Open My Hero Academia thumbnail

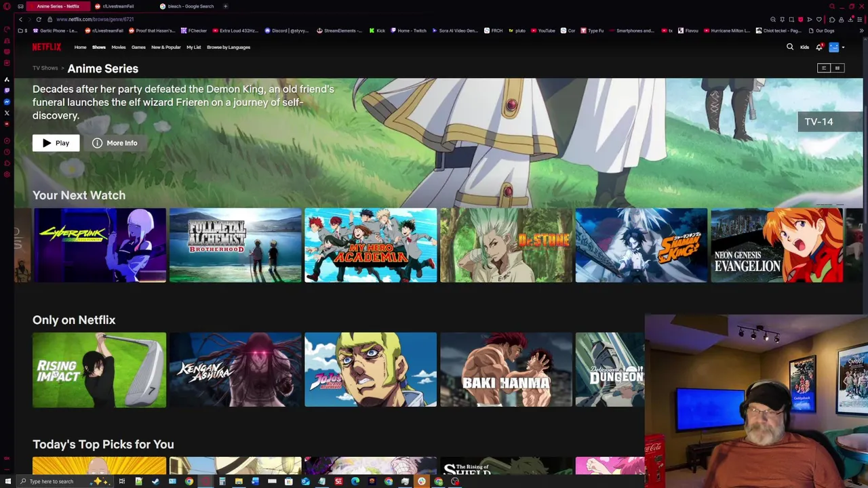coord(371,245)
